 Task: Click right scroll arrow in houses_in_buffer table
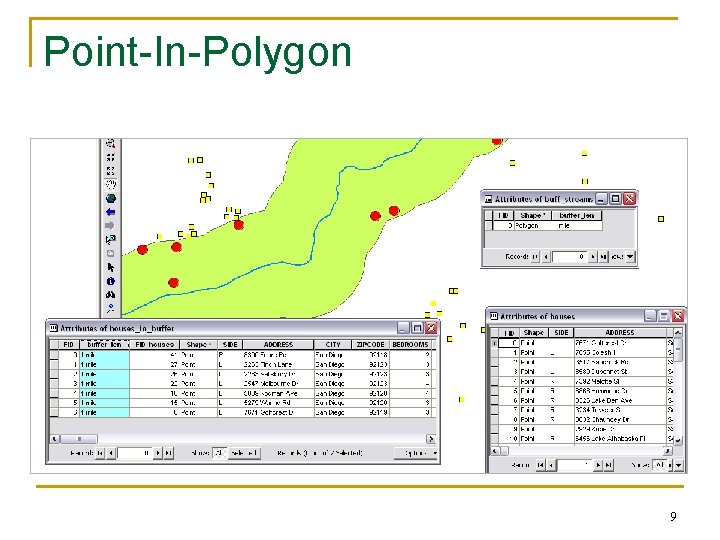[x=431, y=439]
